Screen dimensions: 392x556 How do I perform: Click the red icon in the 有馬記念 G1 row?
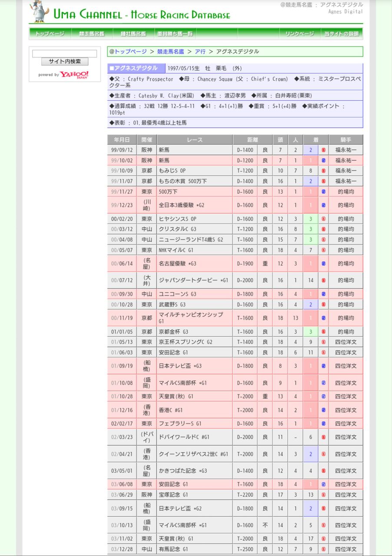[323, 549]
